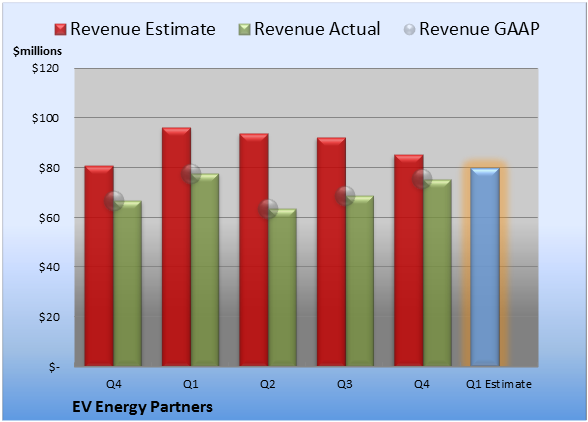Click the 'Q2' x-axis label
588x422 pixels.
[x=268, y=384]
